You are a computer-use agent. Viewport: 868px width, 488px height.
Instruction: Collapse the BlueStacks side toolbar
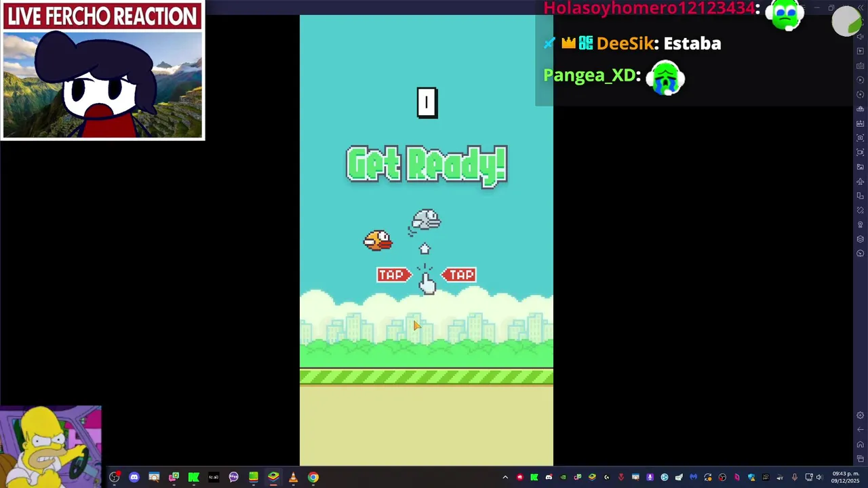pyautogui.click(x=861, y=7)
